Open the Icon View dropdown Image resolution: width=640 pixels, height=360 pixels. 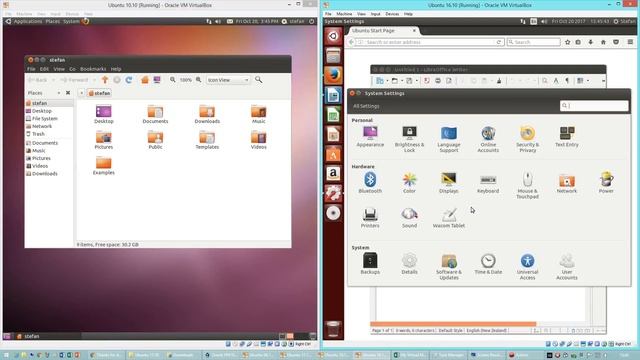coord(228,80)
